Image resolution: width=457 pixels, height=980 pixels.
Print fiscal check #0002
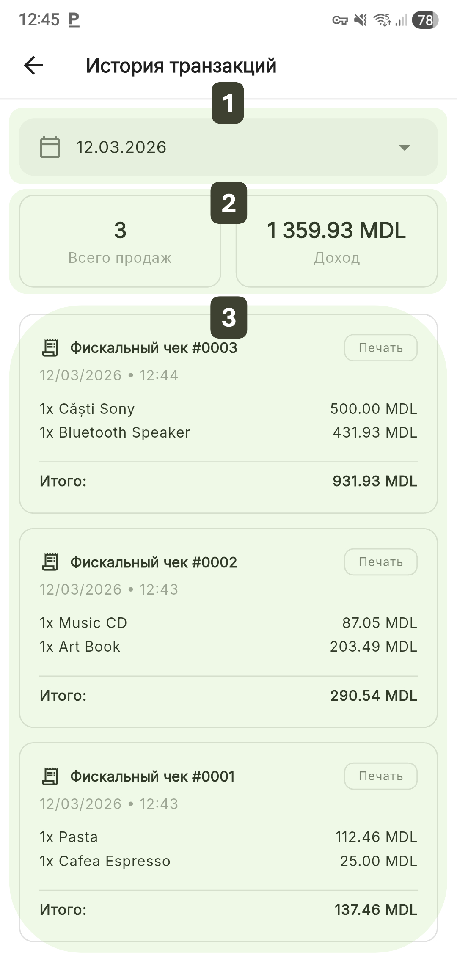(x=380, y=562)
